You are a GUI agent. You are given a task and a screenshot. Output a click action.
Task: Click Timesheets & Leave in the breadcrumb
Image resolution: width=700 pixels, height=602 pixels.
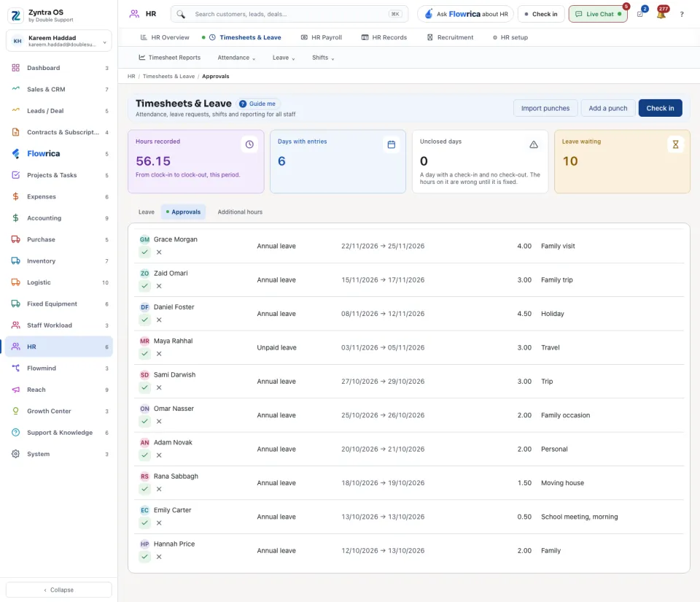pos(168,77)
